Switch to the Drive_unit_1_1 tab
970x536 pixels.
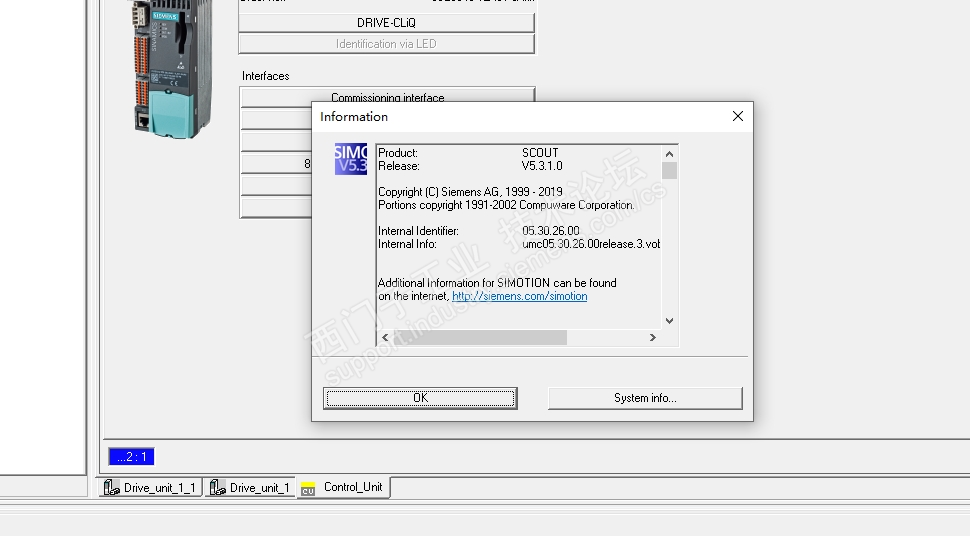click(150, 488)
